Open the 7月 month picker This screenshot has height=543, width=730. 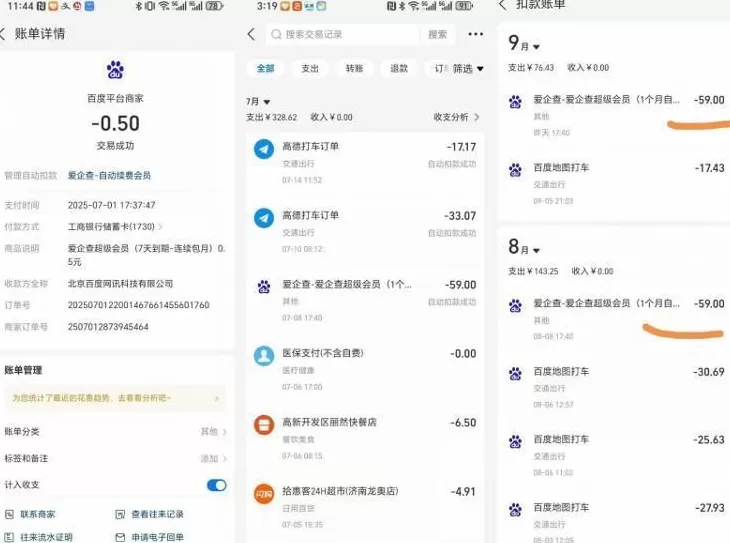click(x=258, y=102)
